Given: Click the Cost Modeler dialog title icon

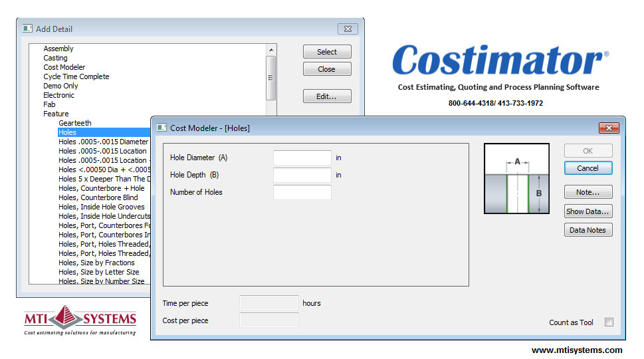Looking at the screenshot, I should (x=161, y=128).
